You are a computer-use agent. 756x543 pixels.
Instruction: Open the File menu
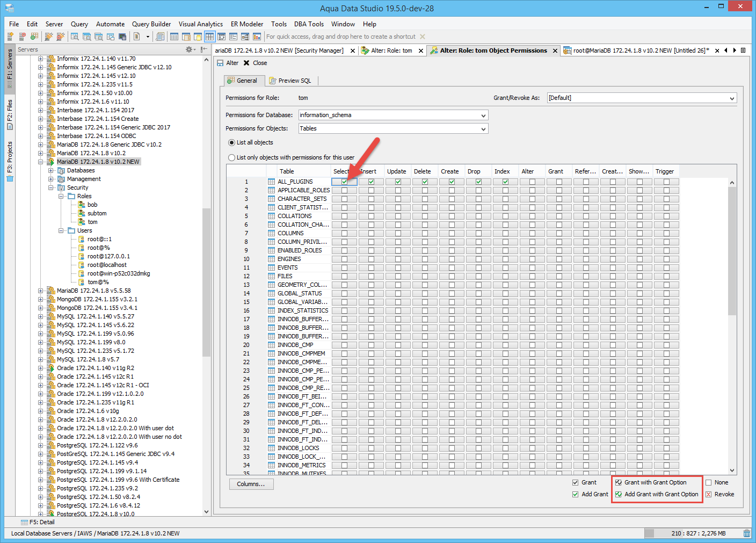pos(14,24)
